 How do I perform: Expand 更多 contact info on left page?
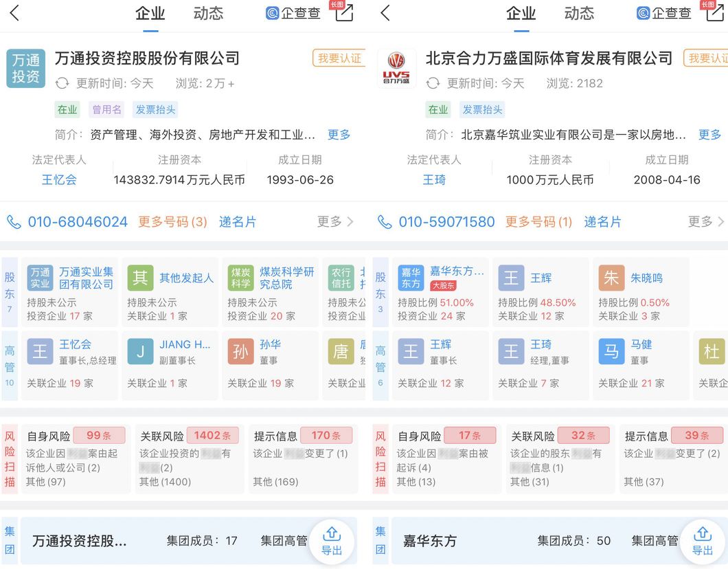pyautogui.click(x=335, y=221)
